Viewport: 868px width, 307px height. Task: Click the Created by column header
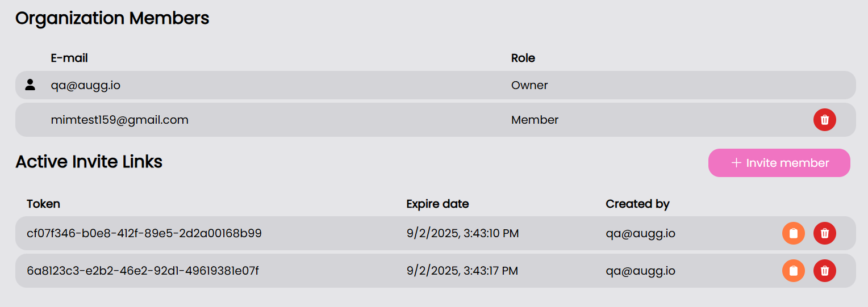[637, 204]
